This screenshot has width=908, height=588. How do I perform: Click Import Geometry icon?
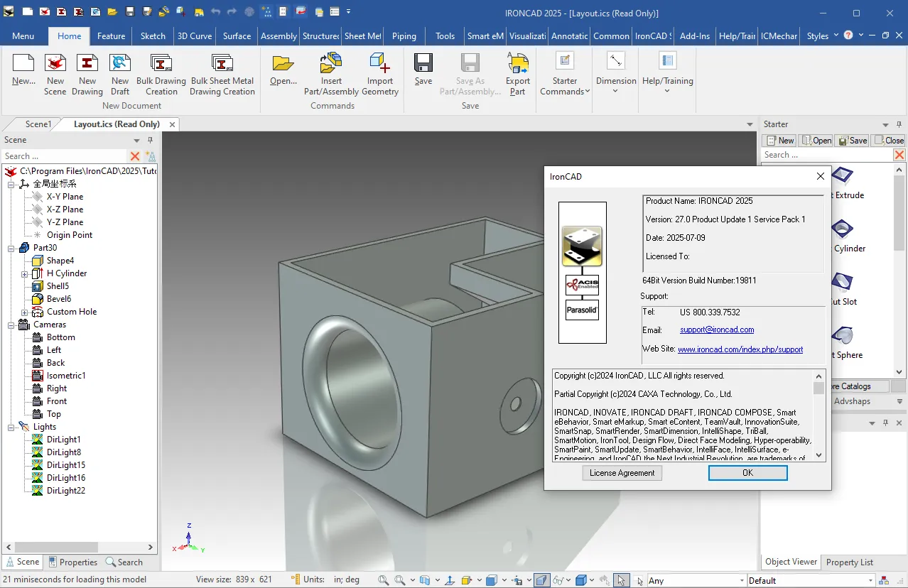(380, 63)
